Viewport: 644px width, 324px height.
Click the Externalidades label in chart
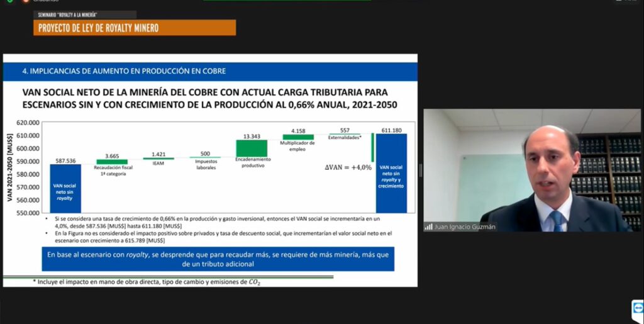[344, 137]
